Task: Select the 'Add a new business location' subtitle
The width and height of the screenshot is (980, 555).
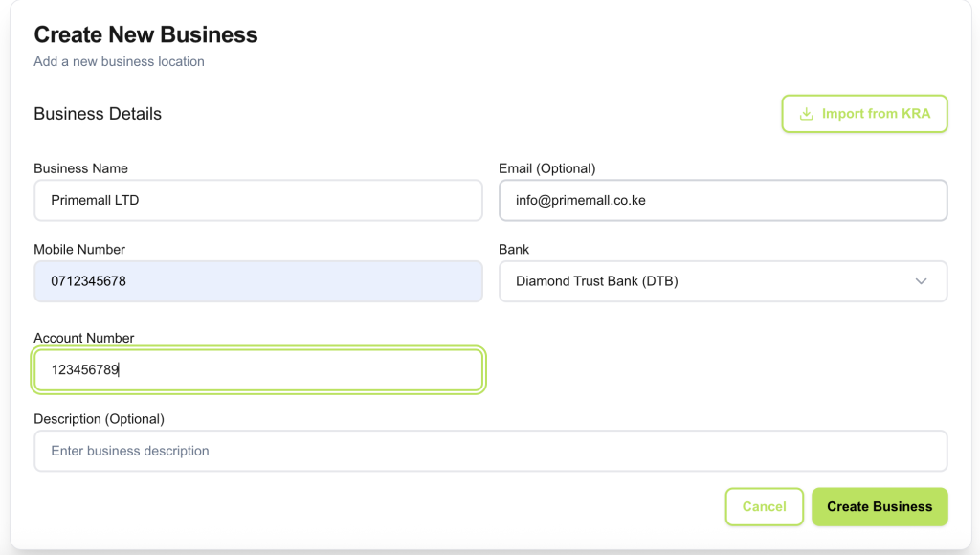Action: (x=119, y=62)
